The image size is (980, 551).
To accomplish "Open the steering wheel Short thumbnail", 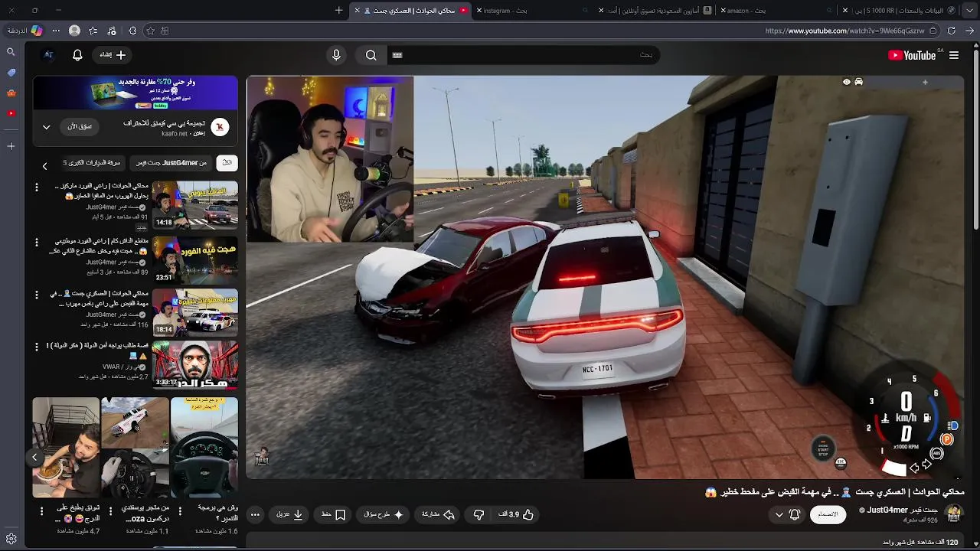I will click(204, 448).
